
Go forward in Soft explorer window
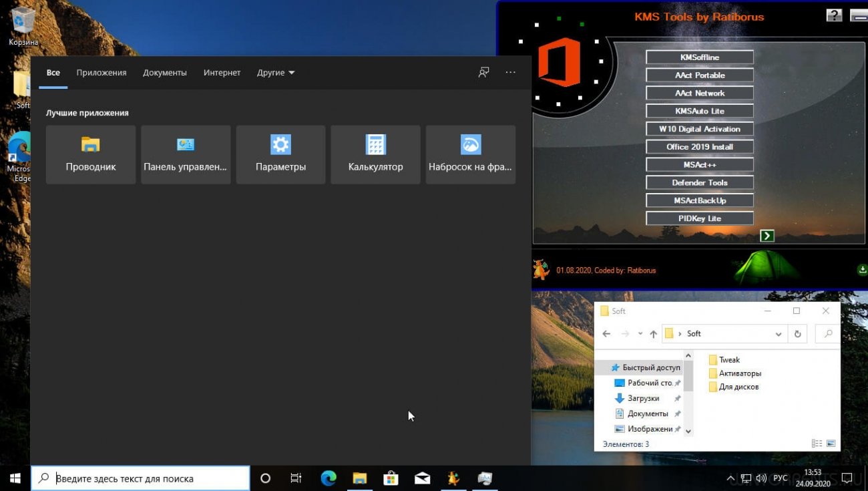coord(625,334)
